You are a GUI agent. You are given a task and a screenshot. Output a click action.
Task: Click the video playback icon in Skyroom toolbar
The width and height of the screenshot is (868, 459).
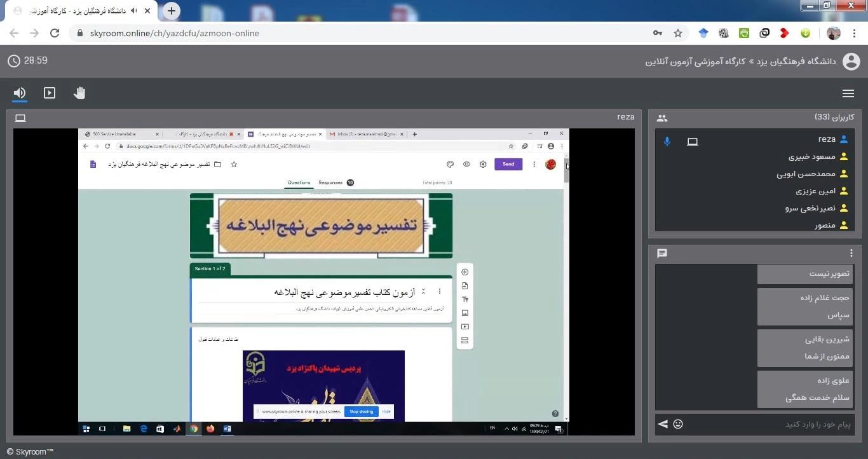tap(50, 93)
